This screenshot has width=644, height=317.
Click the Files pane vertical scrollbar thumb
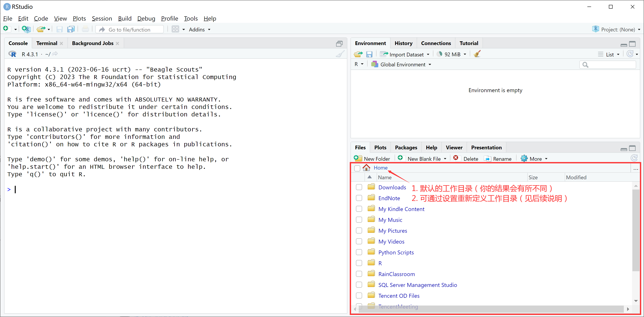636,230
